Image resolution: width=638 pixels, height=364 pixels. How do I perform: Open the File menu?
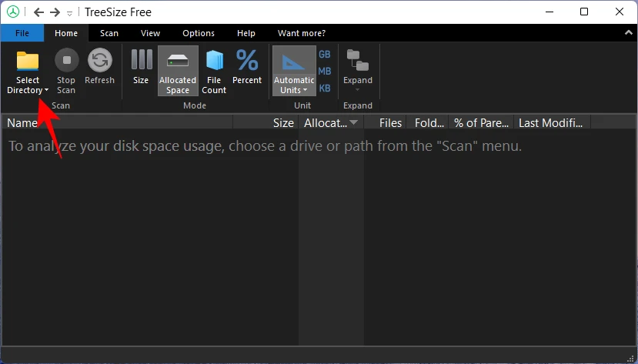coord(22,33)
